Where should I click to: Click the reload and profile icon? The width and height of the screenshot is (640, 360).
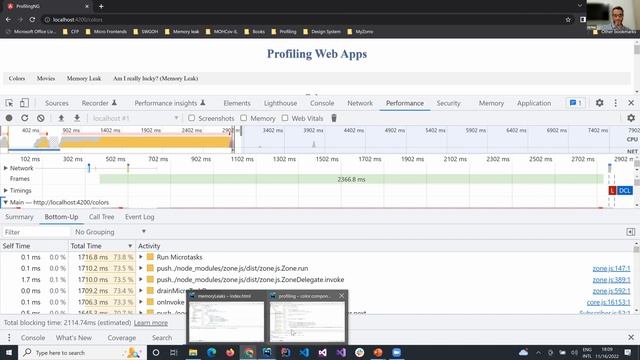[24, 118]
